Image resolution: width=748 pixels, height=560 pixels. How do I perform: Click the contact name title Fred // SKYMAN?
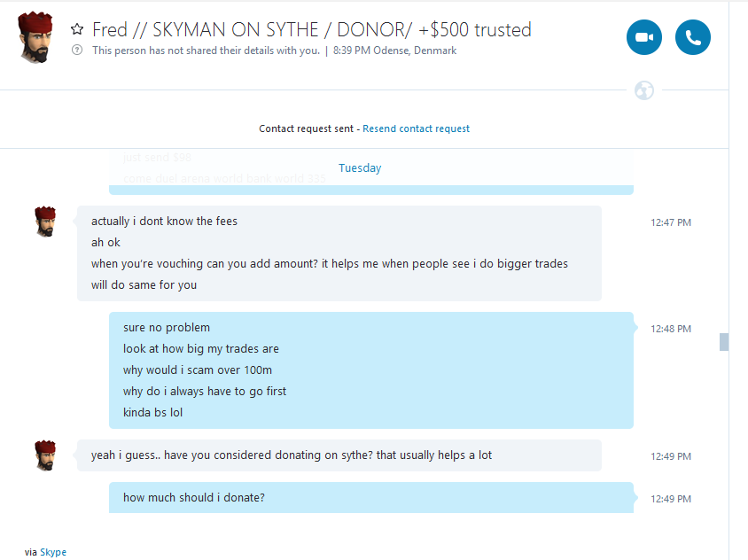(x=311, y=29)
